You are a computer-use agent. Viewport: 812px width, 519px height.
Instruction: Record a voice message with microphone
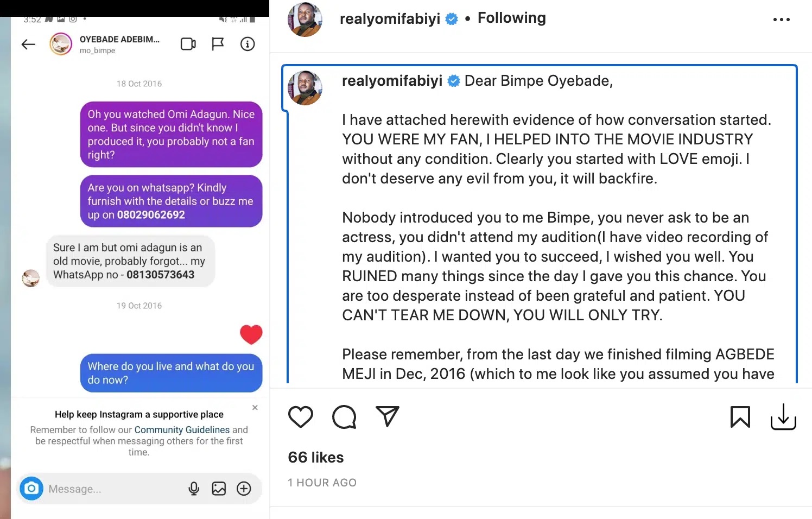(194, 489)
